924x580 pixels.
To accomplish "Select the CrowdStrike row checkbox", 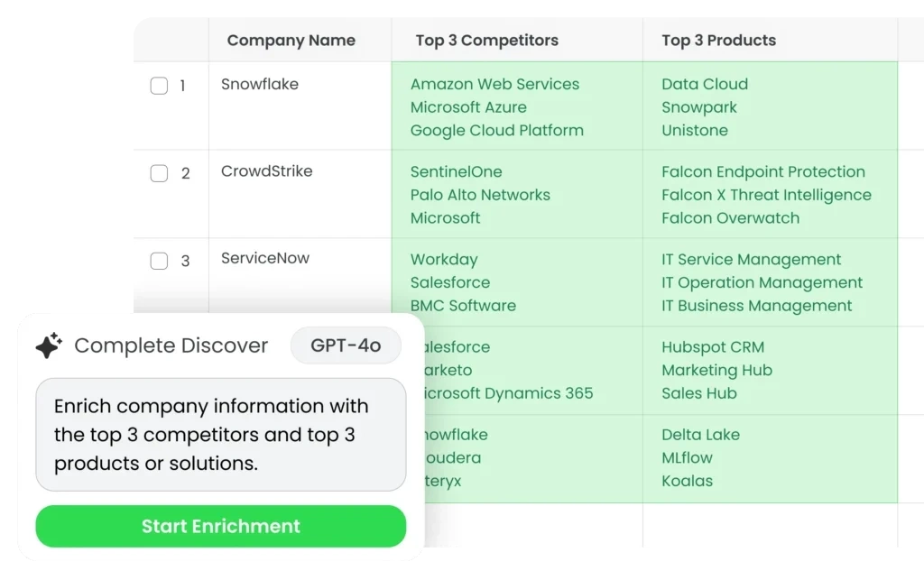I will click(159, 173).
